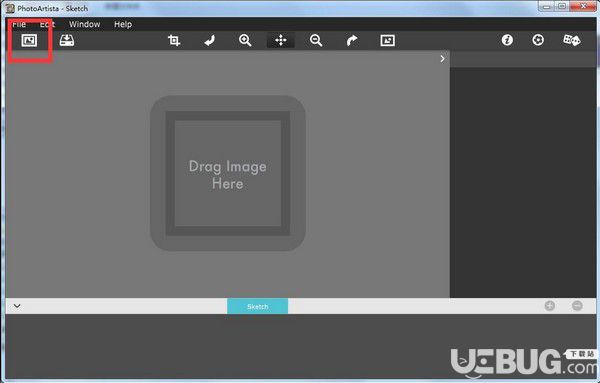Open the Window menu

tap(85, 24)
